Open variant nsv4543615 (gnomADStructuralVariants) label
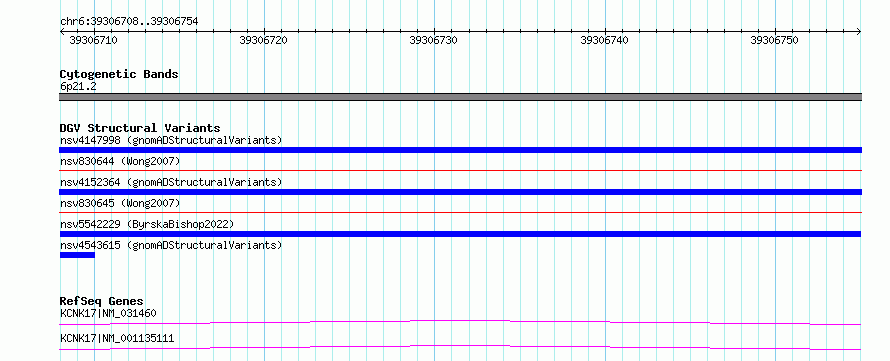This screenshot has height=361, width=890. tap(171, 245)
